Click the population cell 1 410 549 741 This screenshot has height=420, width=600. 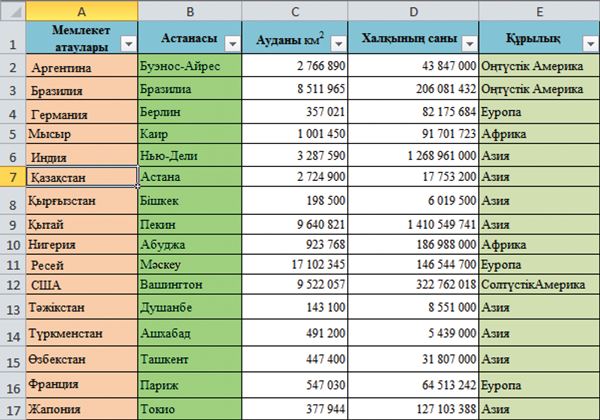tap(413, 224)
